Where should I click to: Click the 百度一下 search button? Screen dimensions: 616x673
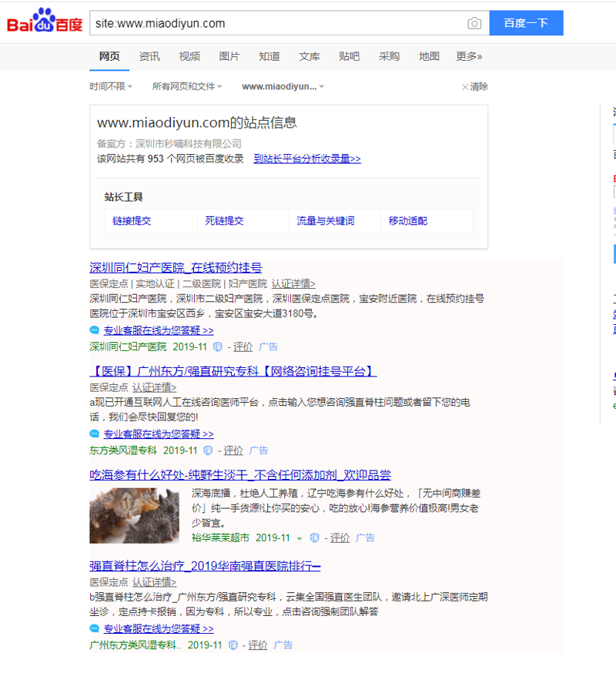point(526,23)
